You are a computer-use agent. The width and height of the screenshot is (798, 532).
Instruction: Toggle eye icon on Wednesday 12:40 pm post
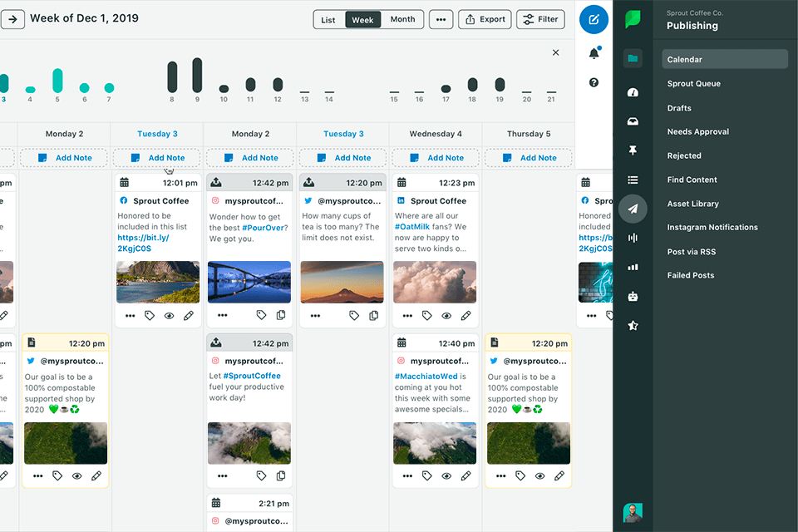click(x=446, y=476)
